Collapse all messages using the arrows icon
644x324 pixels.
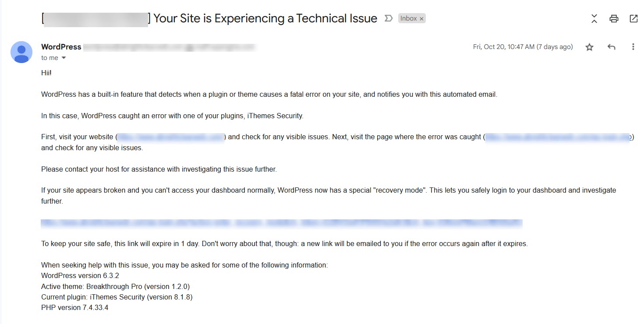point(594,18)
